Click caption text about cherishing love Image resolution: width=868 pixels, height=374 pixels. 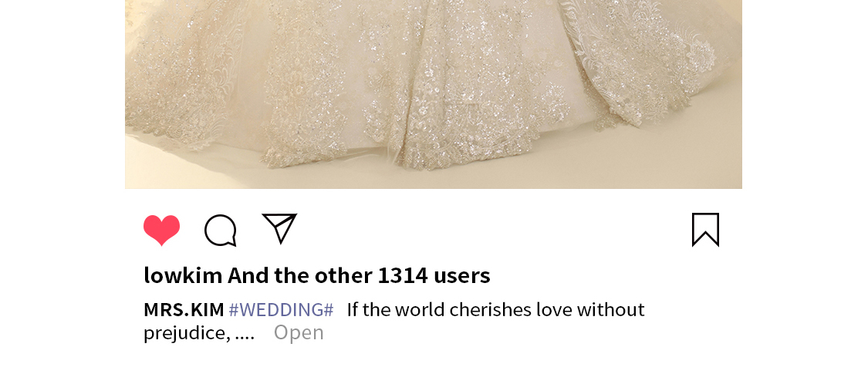click(495, 310)
